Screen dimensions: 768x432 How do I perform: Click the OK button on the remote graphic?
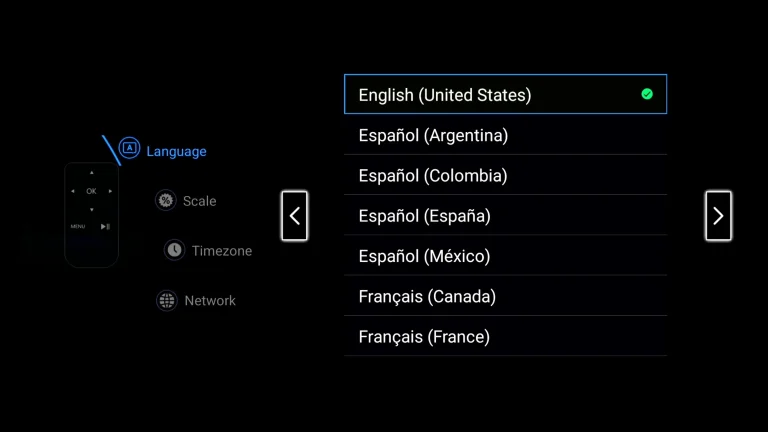tap(92, 191)
